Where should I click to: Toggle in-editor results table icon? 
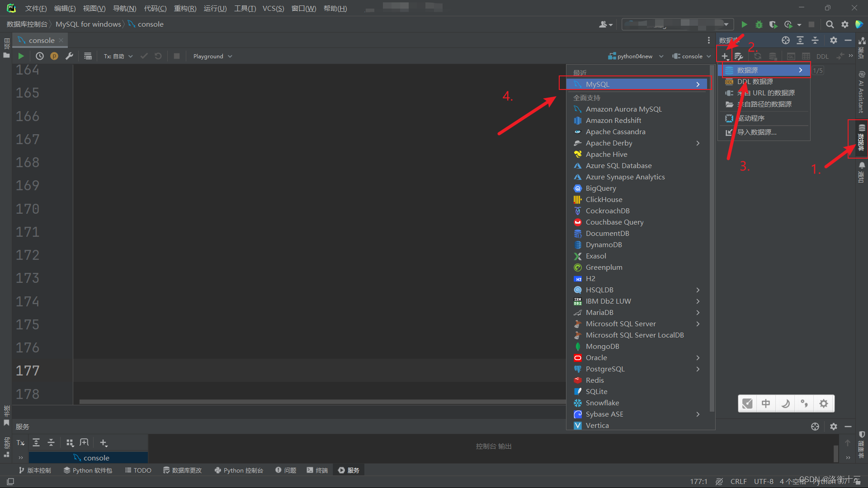88,56
